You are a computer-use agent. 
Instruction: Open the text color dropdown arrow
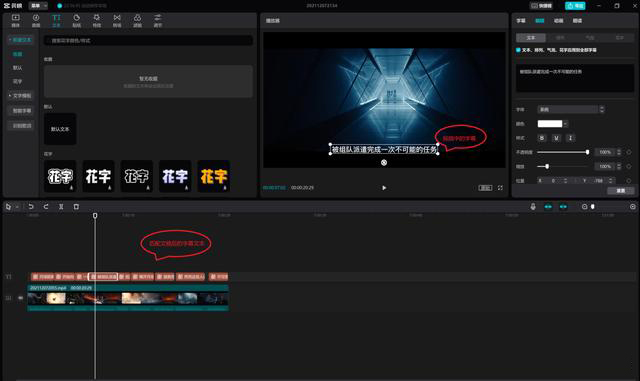pyautogui.click(x=565, y=124)
